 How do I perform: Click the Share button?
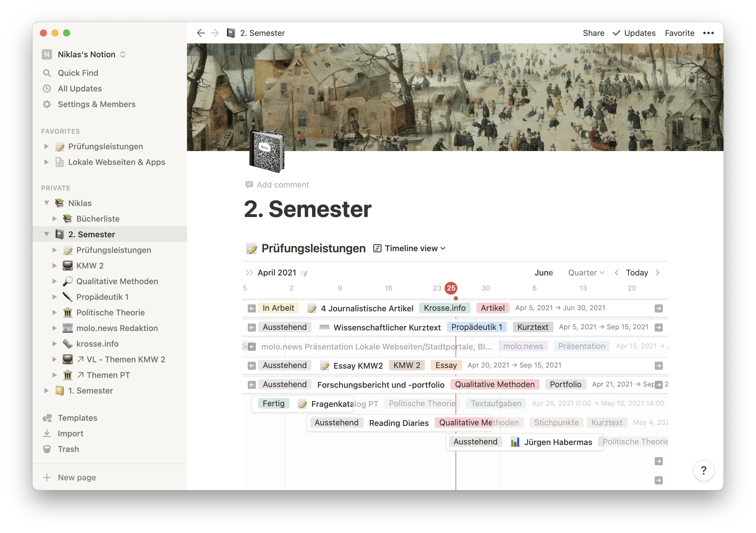point(593,33)
